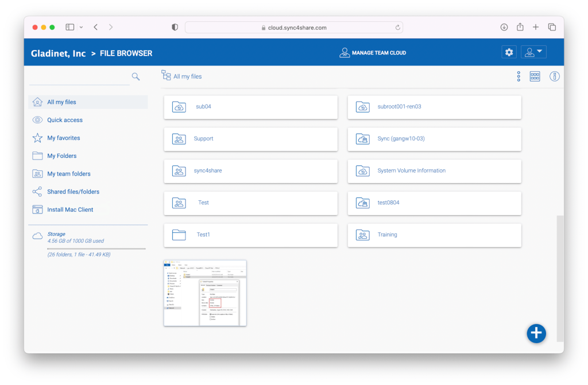588x385 pixels.
Task: Go forward in Safari
Action: (111, 27)
